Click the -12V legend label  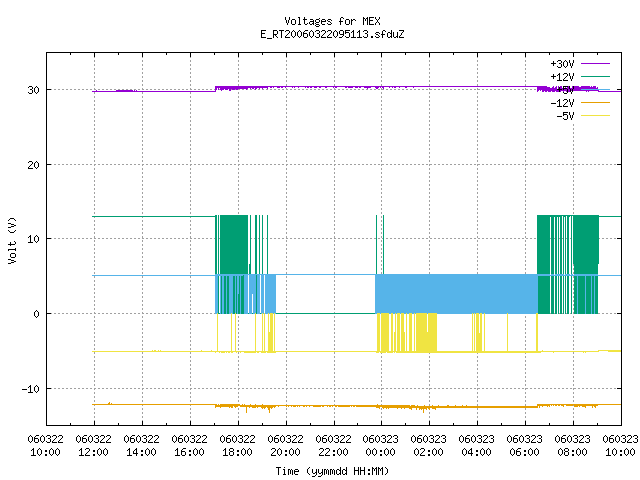coord(562,103)
